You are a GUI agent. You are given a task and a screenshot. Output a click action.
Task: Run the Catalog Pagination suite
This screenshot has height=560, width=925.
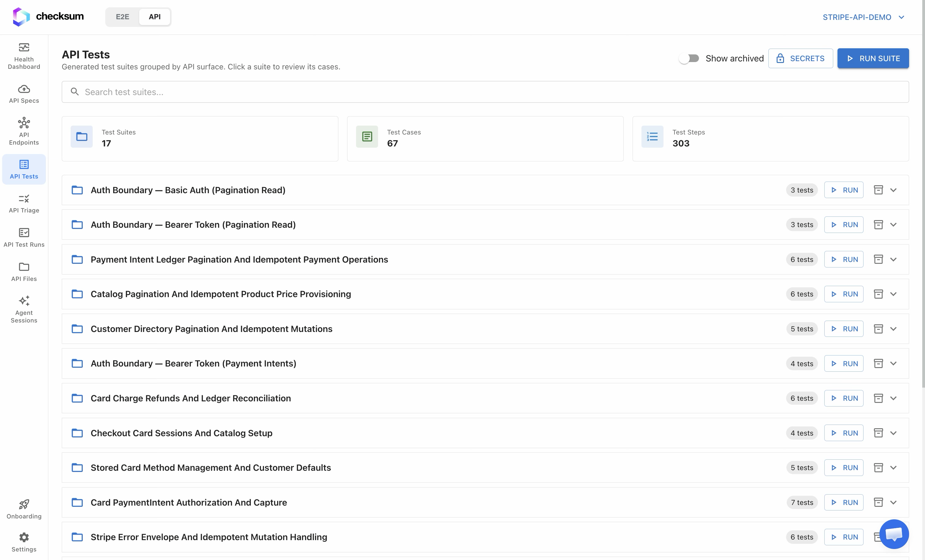coord(844,294)
